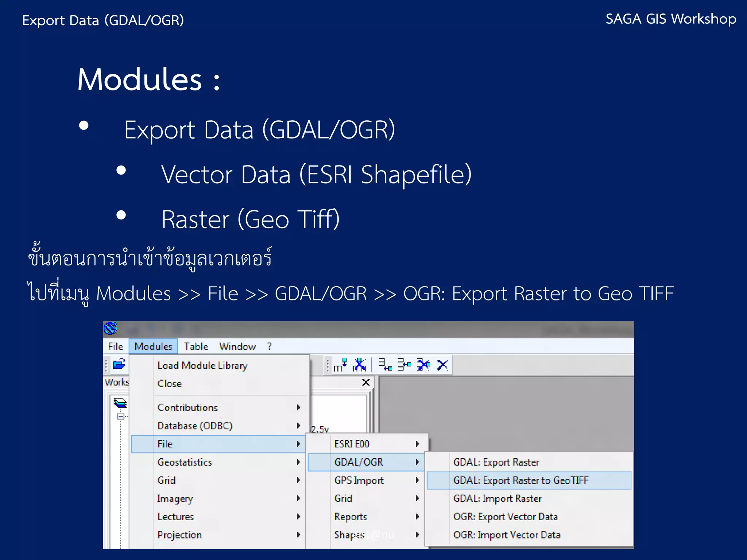Viewport: 747px width, 560px height.
Task: Click the delete fields toolbar icon
Action: (360, 365)
